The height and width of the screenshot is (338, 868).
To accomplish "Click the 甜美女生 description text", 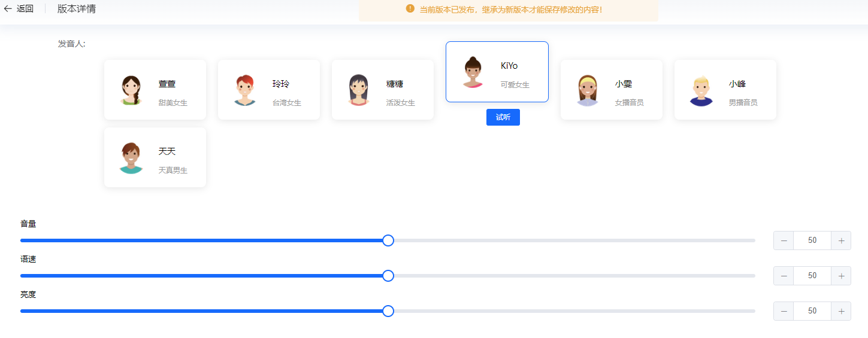I will (173, 103).
